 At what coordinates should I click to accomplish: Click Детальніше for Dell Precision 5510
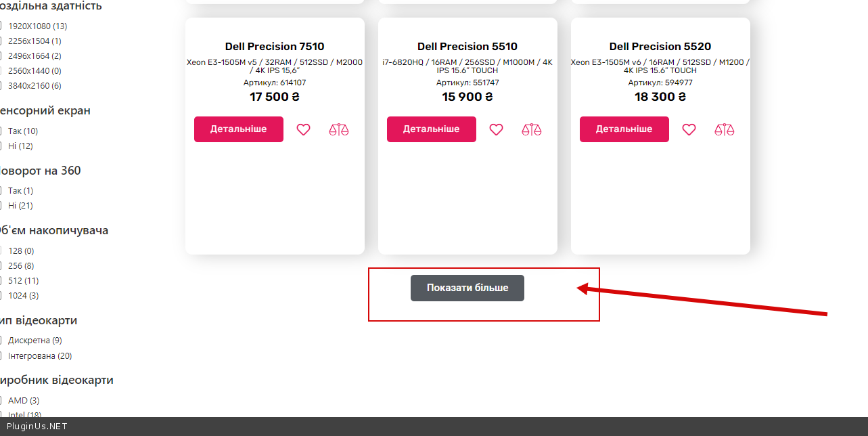pos(431,129)
